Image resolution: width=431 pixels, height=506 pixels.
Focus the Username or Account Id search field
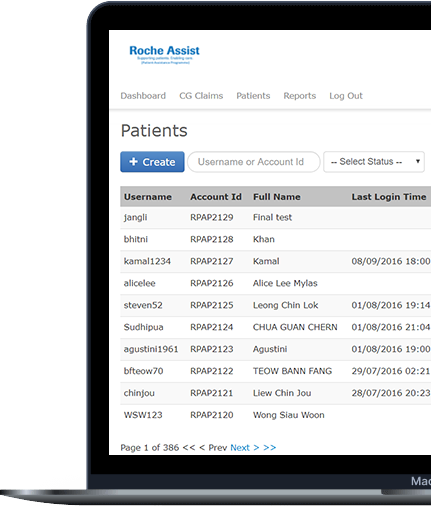click(254, 162)
